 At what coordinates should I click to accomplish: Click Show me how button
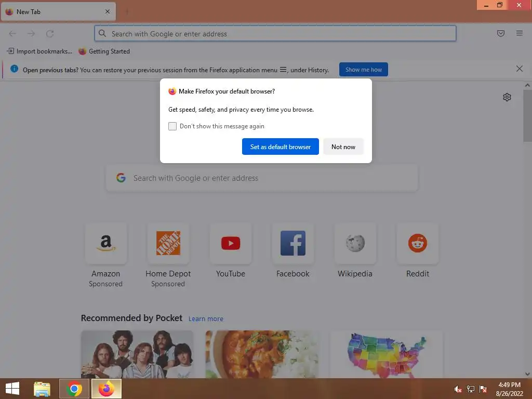click(363, 70)
